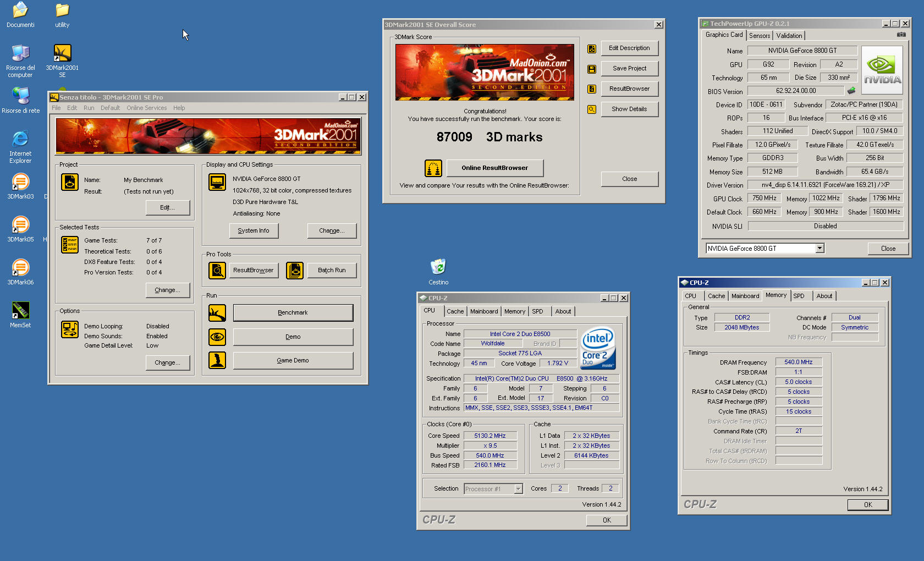This screenshot has height=561, width=924.
Task: Open Risorse di rete icon
Action: click(x=20, y=100)
